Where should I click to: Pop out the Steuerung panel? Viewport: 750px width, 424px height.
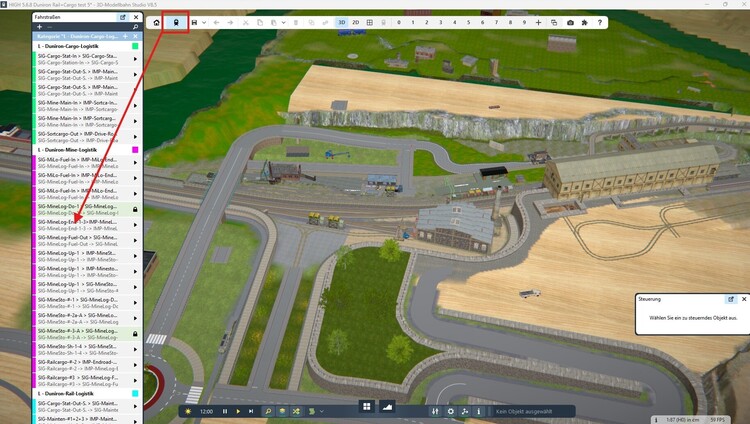tap(730, 299)
